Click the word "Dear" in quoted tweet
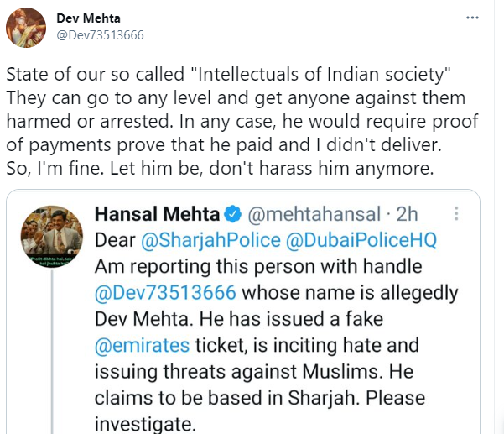 (x=114, y=241)
